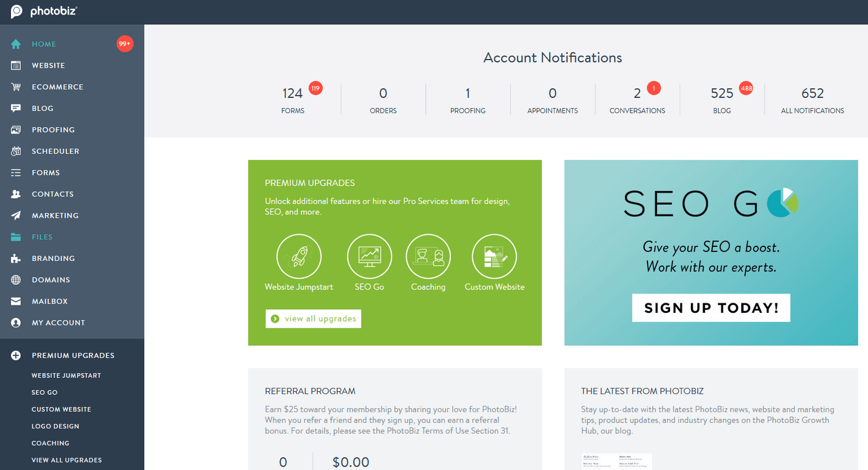Click the Ecommerce shopping cart icon
This screenshot has width=868, height=470.
(16, 87)
